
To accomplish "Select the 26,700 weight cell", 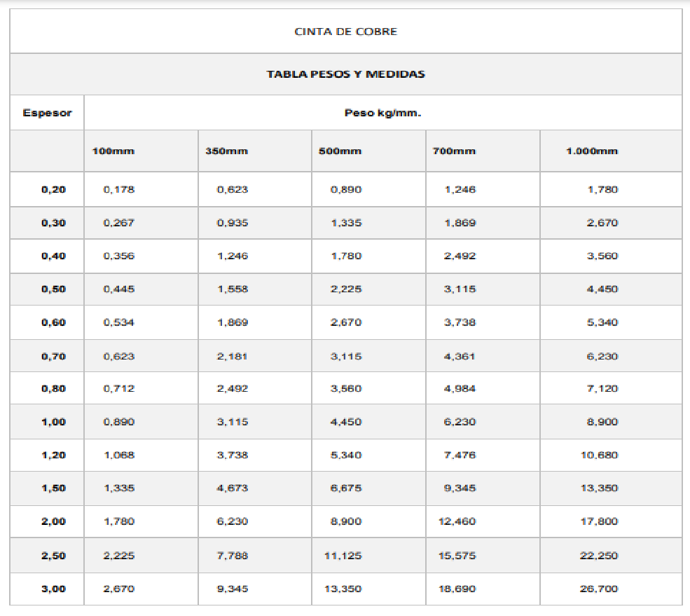I will (x=599, y=589).
